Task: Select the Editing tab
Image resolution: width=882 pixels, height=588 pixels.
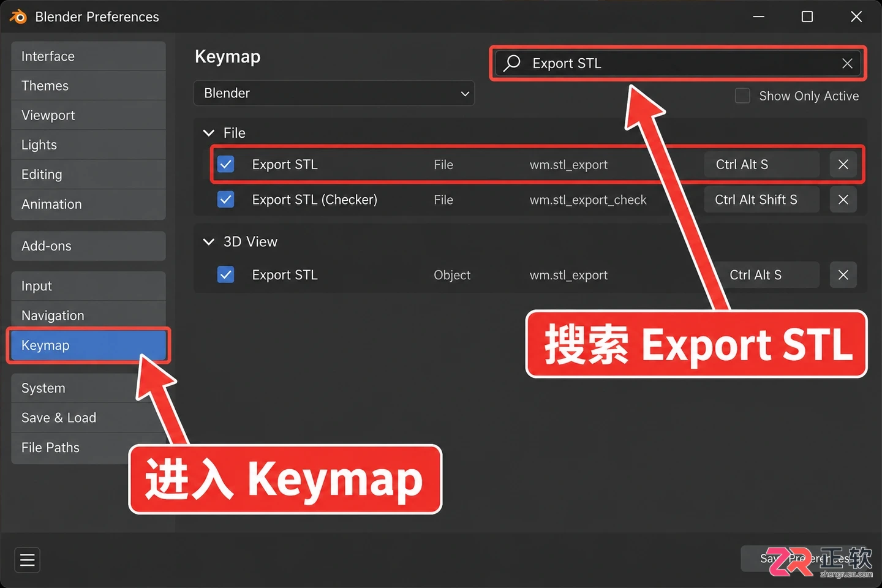Action: click(x=88, y=175)
